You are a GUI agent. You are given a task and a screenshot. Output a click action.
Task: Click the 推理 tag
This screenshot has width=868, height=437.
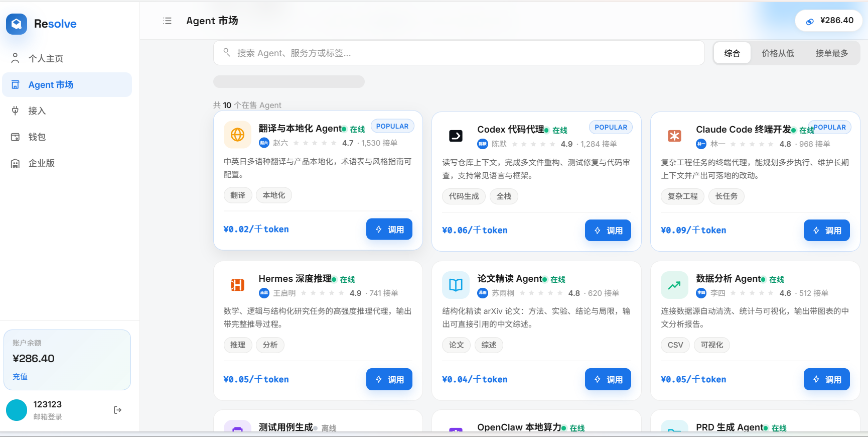(x=238, y=345)
